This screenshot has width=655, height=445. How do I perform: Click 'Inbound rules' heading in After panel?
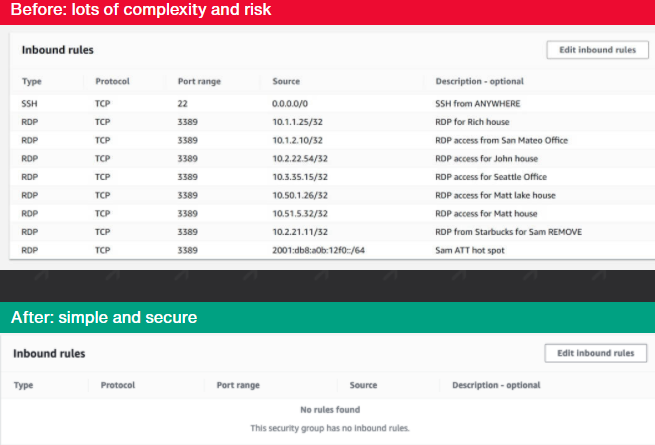(49, 353)
